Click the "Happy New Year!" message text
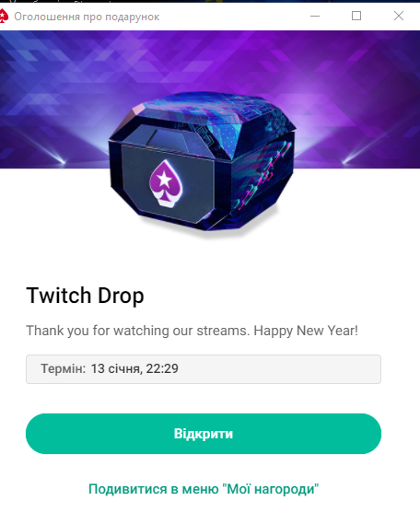The width and height of the screenshot is (420, 524). click(306, 331)
